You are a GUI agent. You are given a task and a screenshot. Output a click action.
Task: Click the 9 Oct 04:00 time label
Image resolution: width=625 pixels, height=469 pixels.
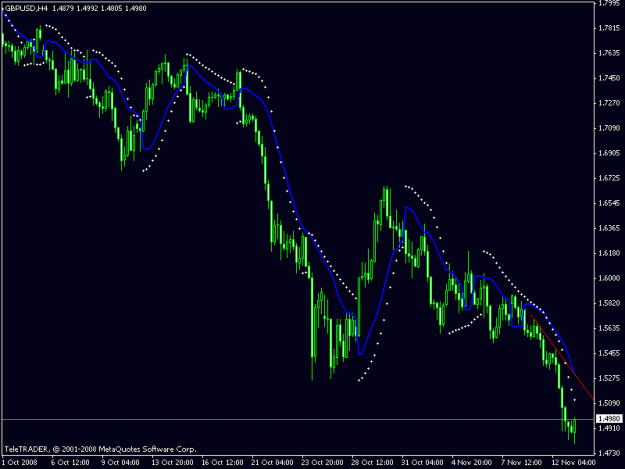[120, 463]
